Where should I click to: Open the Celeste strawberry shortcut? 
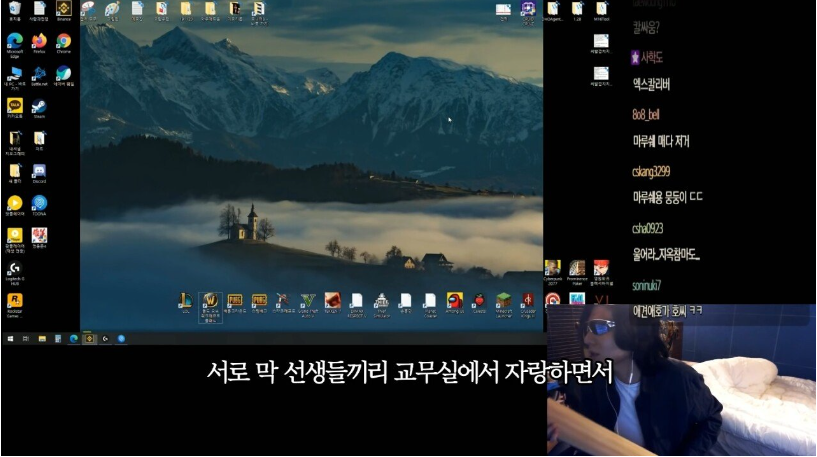[x=479, y=303]
